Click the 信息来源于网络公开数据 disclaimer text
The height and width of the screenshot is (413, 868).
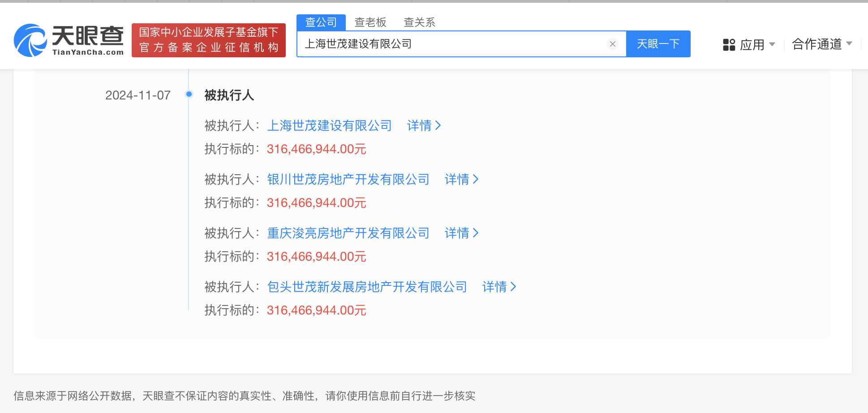tap(245, 396)
